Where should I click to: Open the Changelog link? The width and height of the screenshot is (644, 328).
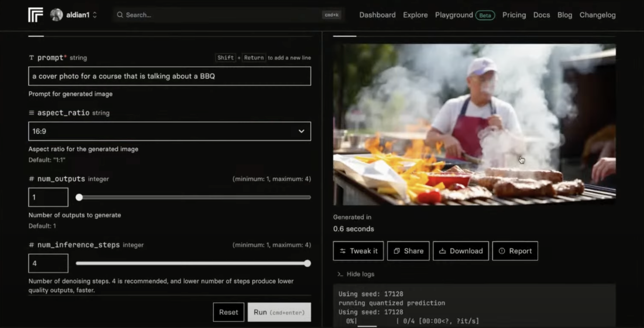[597, 15]
